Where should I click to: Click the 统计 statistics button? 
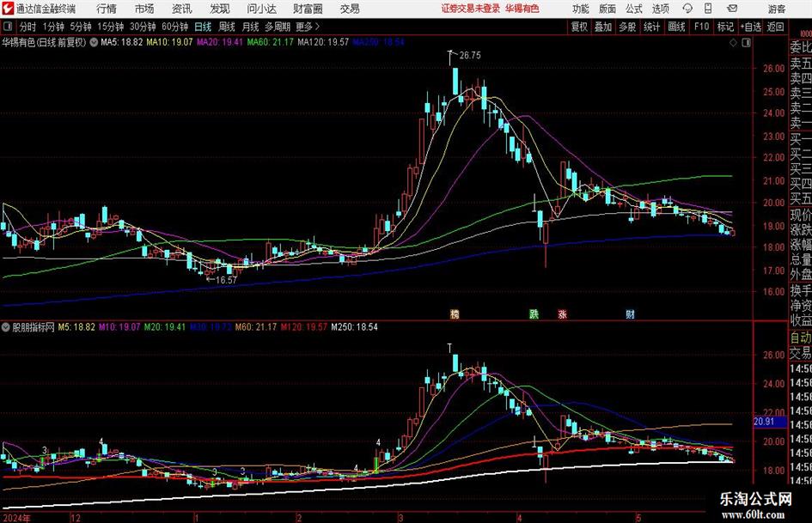651,27
